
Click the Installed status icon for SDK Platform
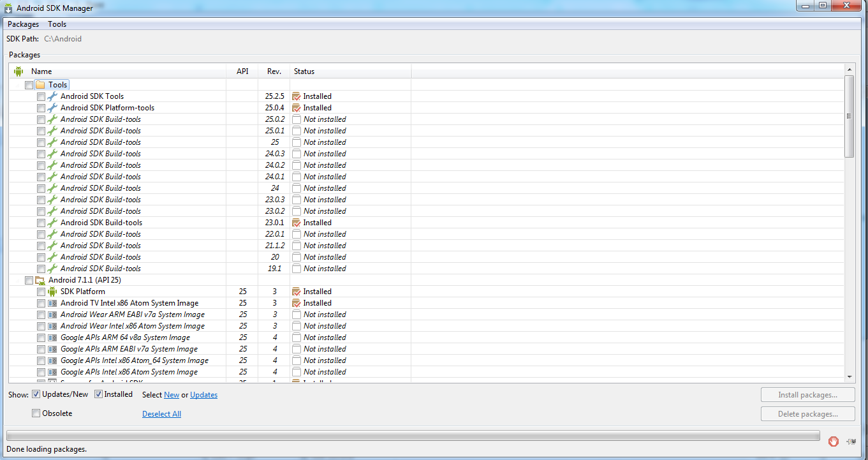(297, 292)
